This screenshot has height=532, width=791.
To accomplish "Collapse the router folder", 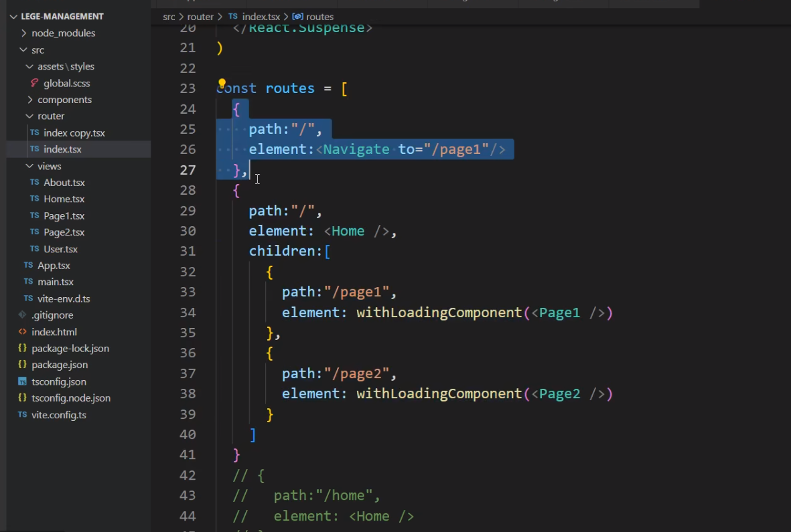I will coord(29,116).
